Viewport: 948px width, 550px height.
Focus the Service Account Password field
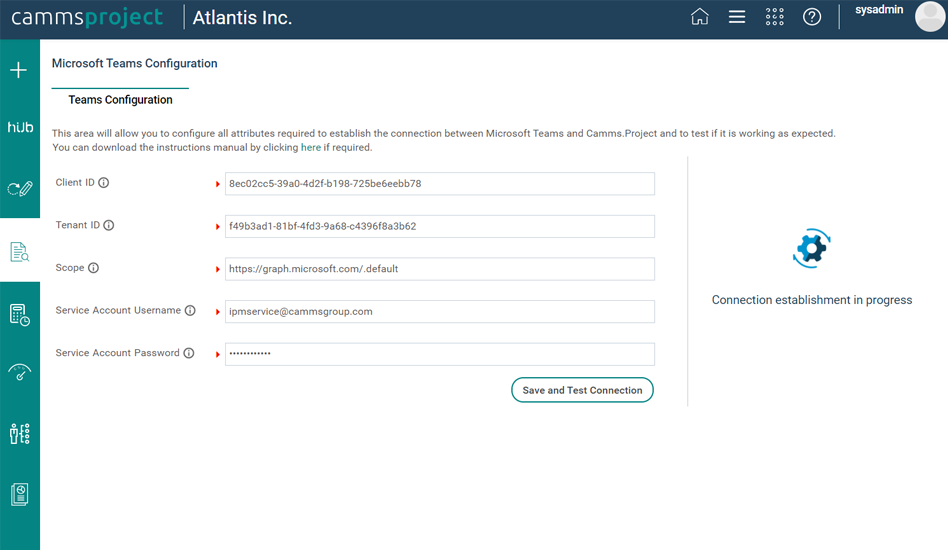[x=440, y=354]
